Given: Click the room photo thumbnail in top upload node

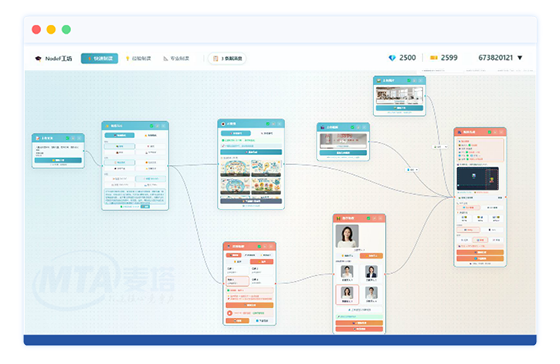Looking at the screenshot, I should [x=399, y=95].
